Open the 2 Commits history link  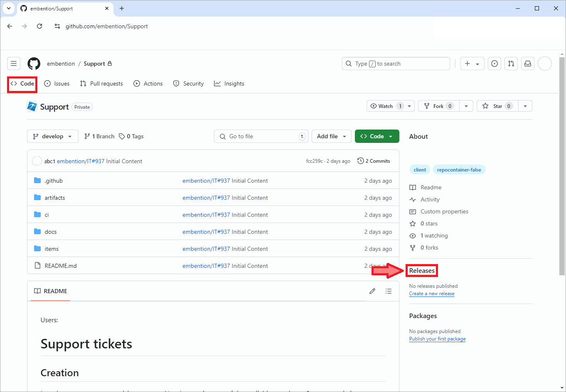point(374,161)
